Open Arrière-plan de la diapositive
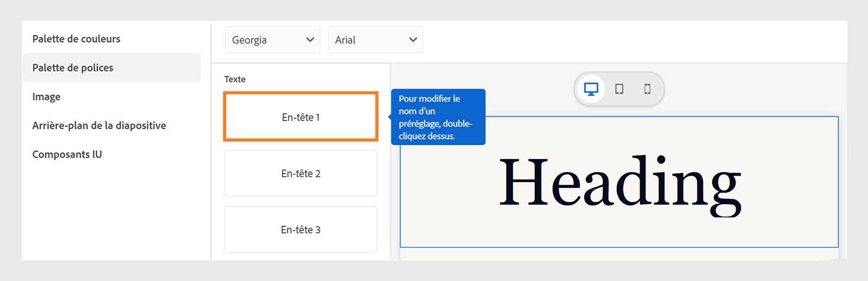This screenshot has height=281, width=868. point(99,125)
